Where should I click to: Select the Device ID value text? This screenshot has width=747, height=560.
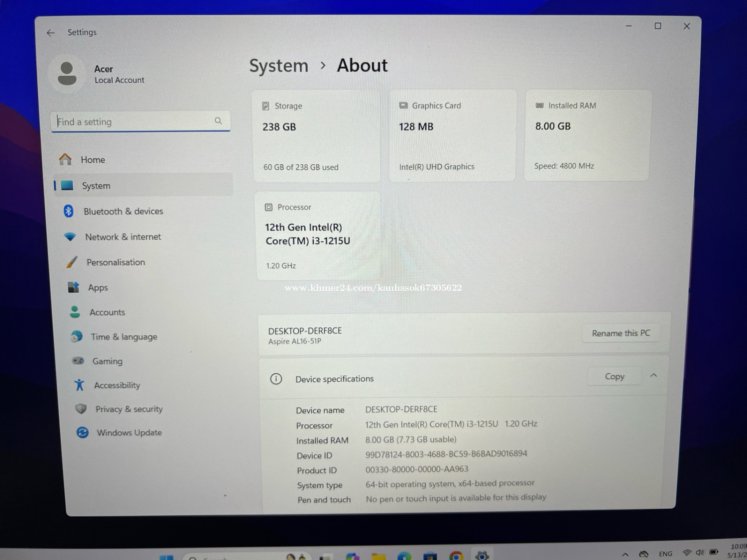[x=446, y=454]
